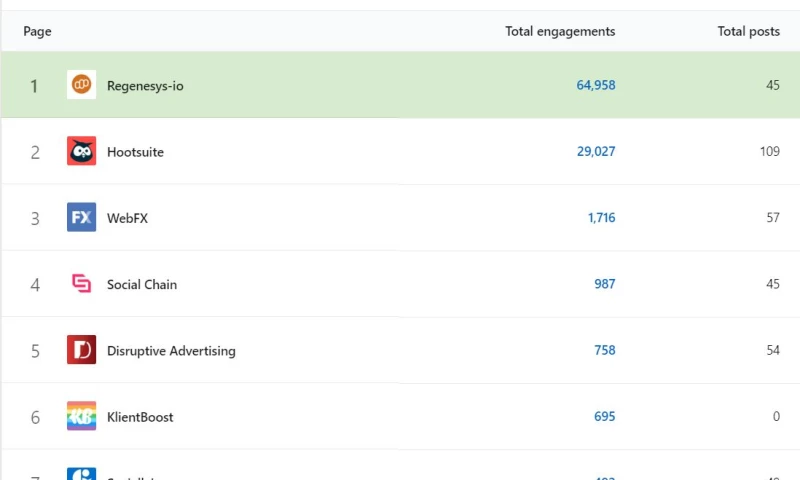
Task: Click the Social Chain pink logo icon
Action: pos(81,284)
